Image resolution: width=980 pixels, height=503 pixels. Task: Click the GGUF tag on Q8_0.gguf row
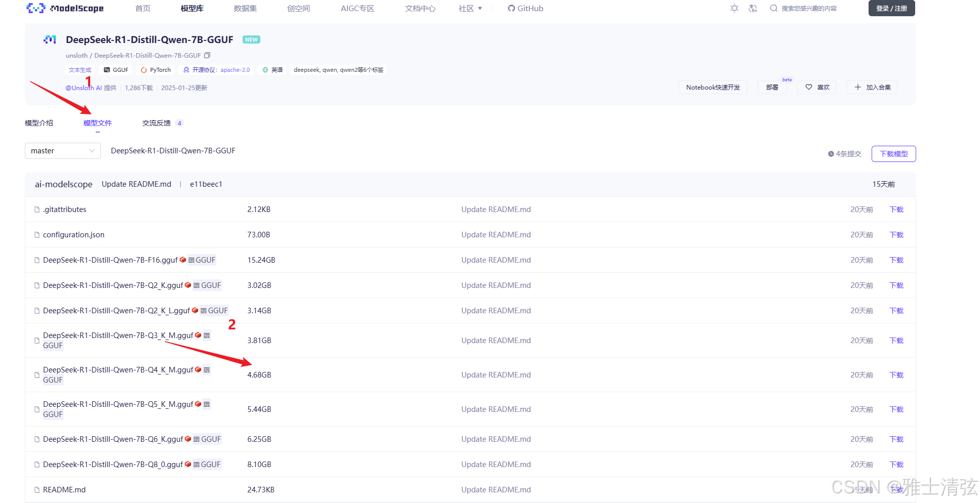click(207, 465)
